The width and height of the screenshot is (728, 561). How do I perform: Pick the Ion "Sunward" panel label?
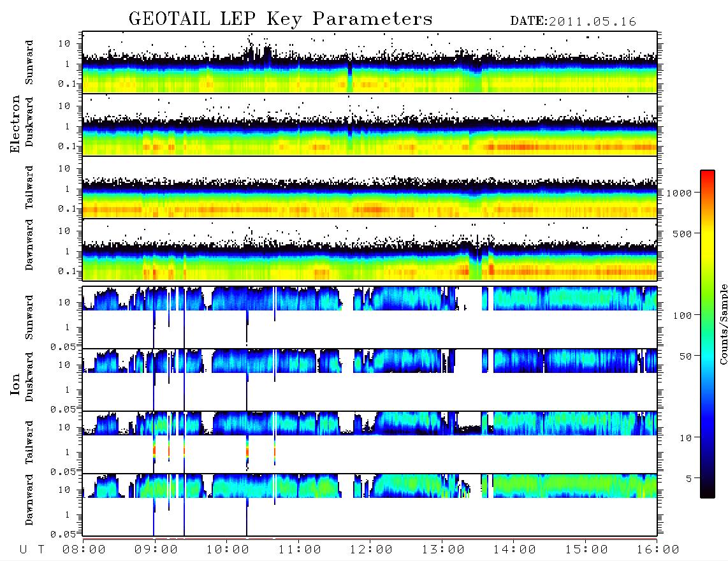(x=29, y=317)
